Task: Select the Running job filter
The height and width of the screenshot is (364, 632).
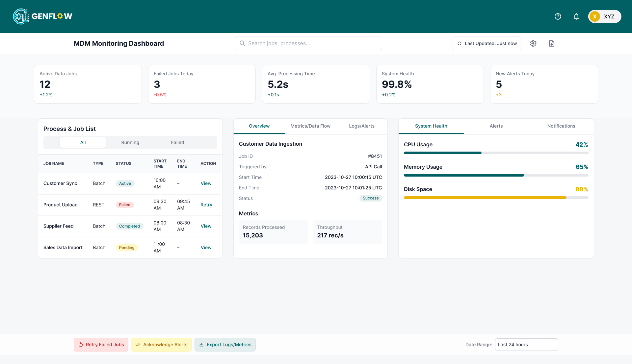Action: click(130, 142)
